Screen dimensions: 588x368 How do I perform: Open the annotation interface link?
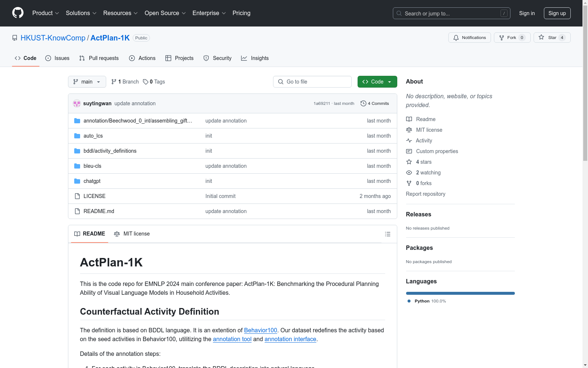(290, 339)
